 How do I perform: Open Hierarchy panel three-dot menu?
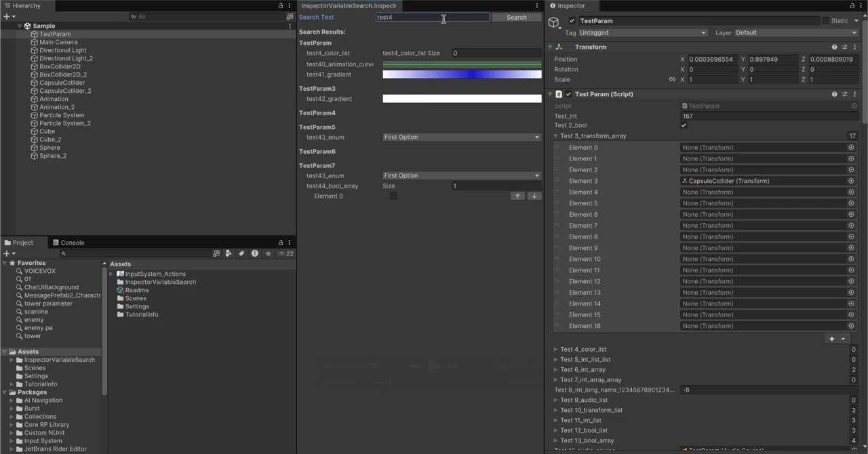pos(290,5)
